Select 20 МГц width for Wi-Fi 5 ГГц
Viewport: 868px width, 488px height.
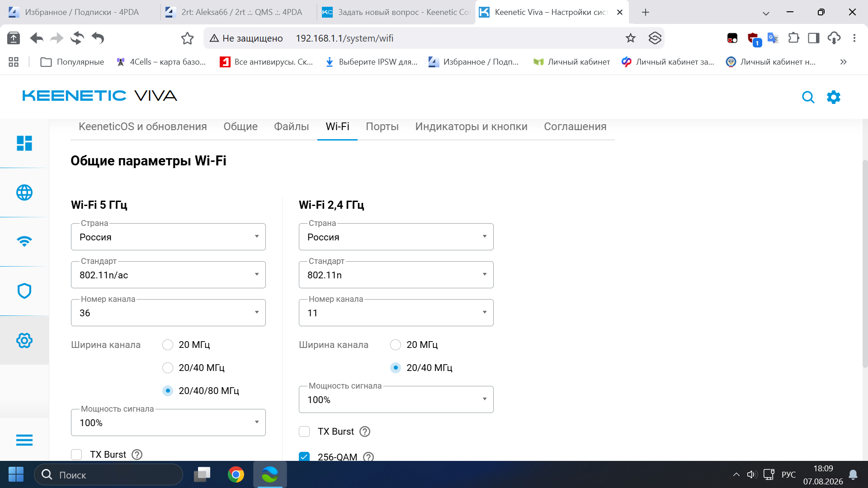point(168,345)
